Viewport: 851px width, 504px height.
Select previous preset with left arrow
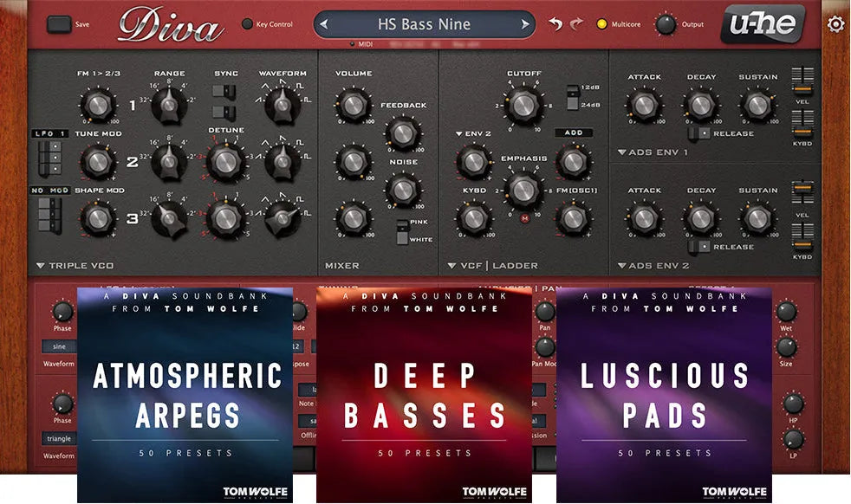324,24
